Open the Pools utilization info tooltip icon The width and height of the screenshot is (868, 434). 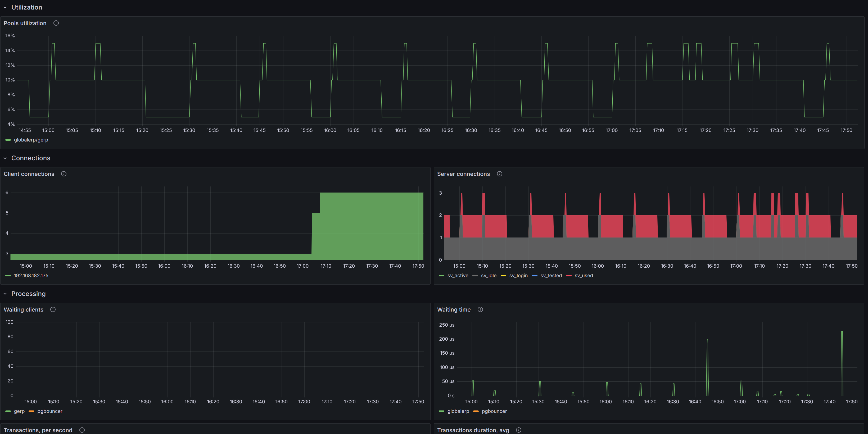(x=56, y=23)
